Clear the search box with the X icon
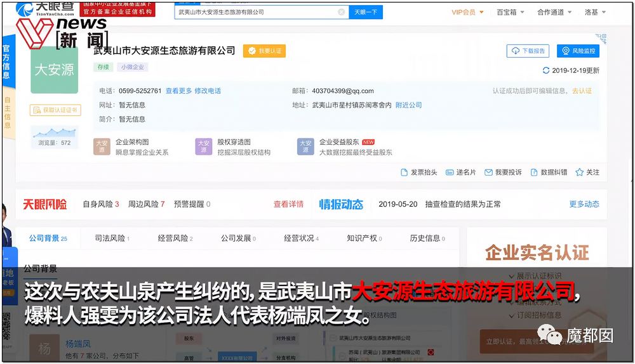The height and width of the screenshot is (364, 635). click(x=342, y=12)
